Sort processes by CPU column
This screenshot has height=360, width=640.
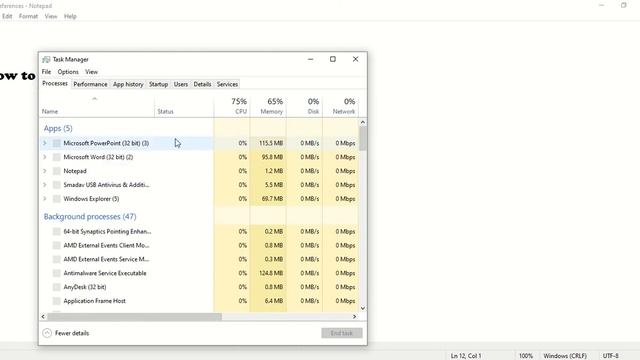[232, 106]
